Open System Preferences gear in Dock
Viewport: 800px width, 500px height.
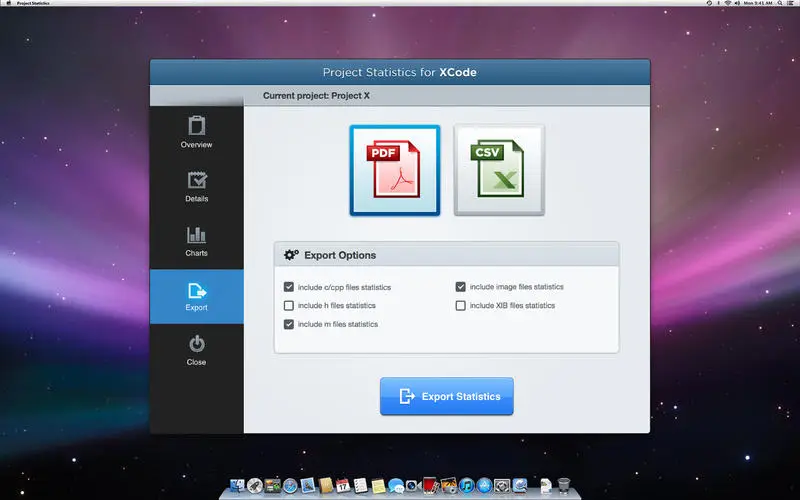(x=502, y=486)
